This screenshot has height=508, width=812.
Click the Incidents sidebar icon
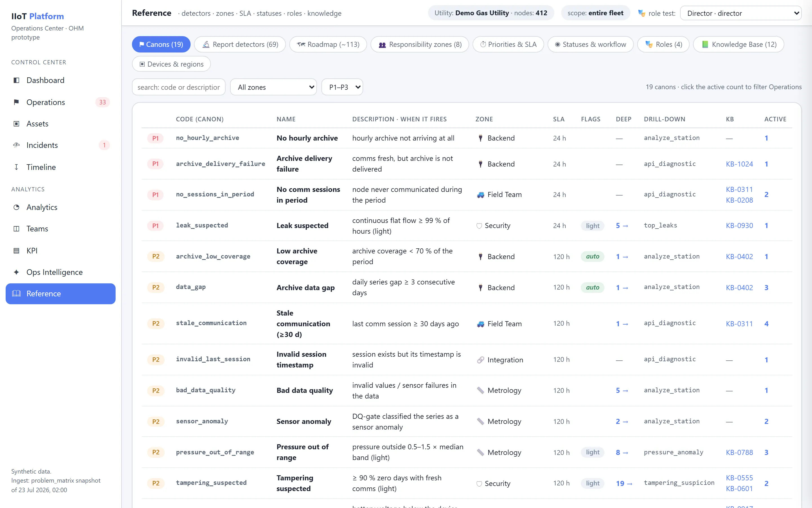point(16,145)
